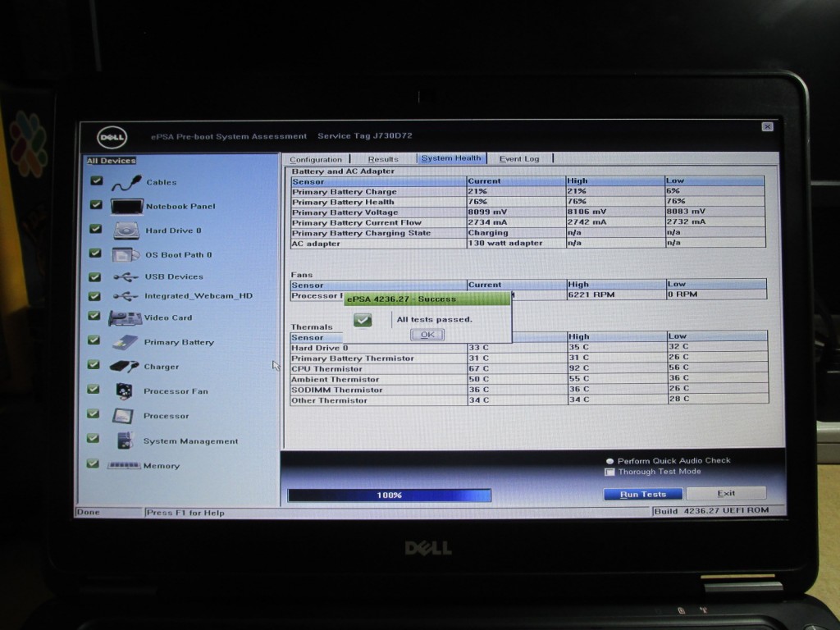840x630 pixels.
Task: Click the SODIMM Thermistor row label
Action: tap(337, 390)
